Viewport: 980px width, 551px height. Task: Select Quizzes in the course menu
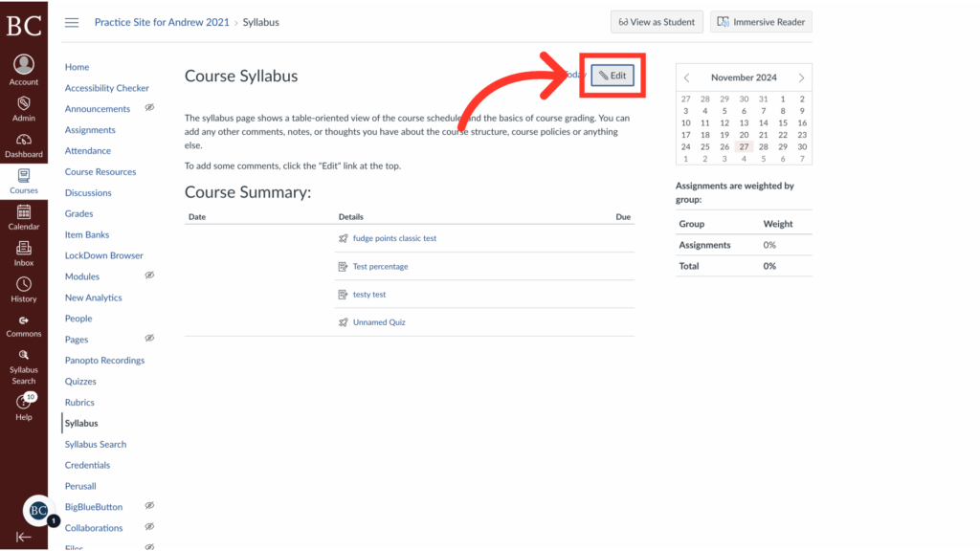pyautogui.click(x=80, y=381)
